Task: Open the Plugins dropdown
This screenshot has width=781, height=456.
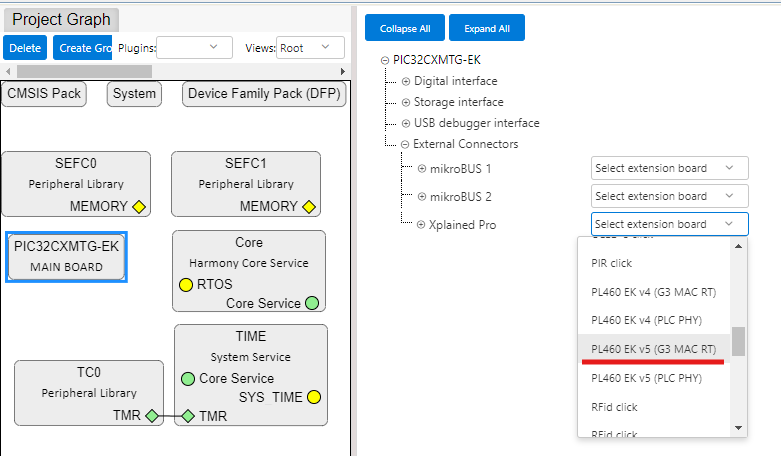Action: coord(194,47)
